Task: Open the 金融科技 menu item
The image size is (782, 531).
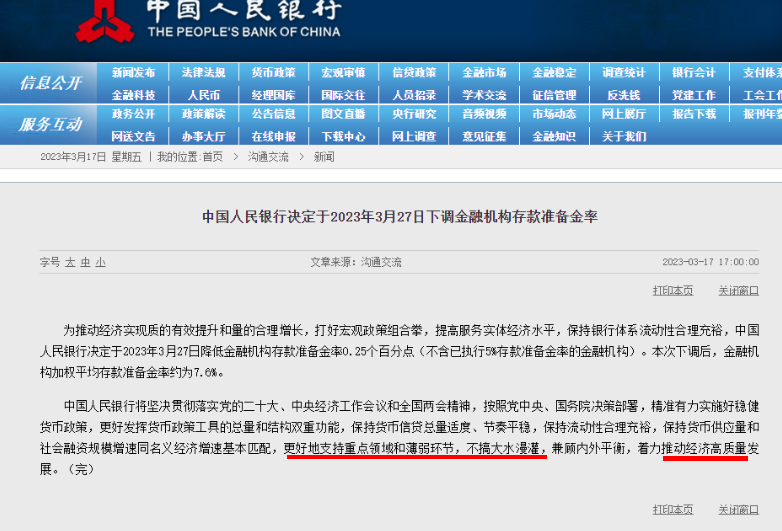Action: click(x=133, y=95)
